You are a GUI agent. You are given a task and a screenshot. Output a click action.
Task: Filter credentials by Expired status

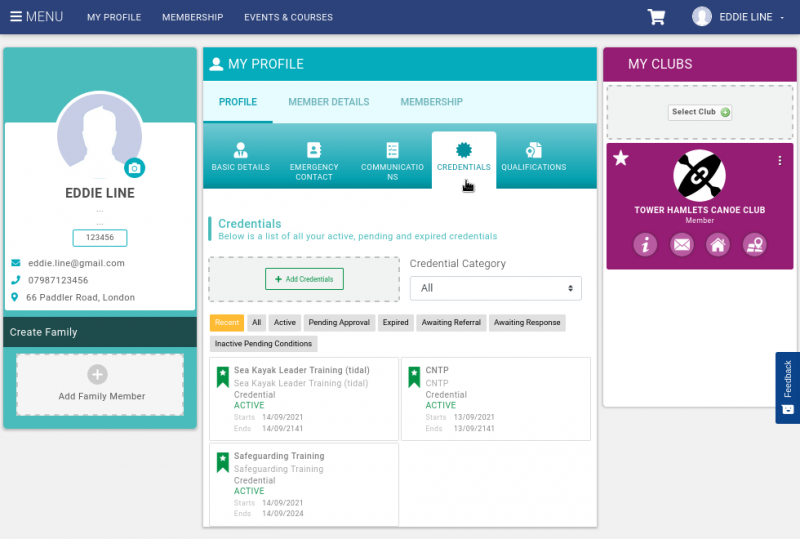[x=395, y=323]
